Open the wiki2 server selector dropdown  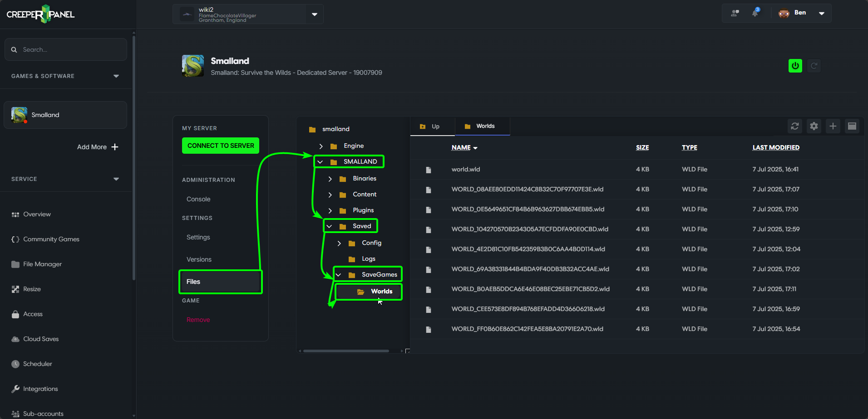[315, 15]
